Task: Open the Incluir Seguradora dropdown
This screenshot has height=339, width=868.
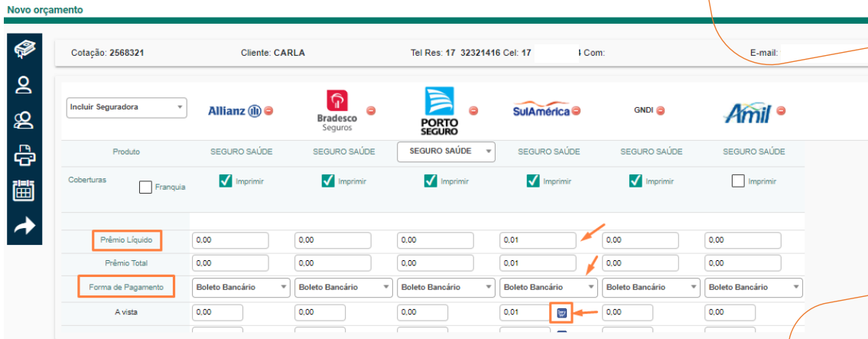Action: pyautogui.click(x=127, y=107)
